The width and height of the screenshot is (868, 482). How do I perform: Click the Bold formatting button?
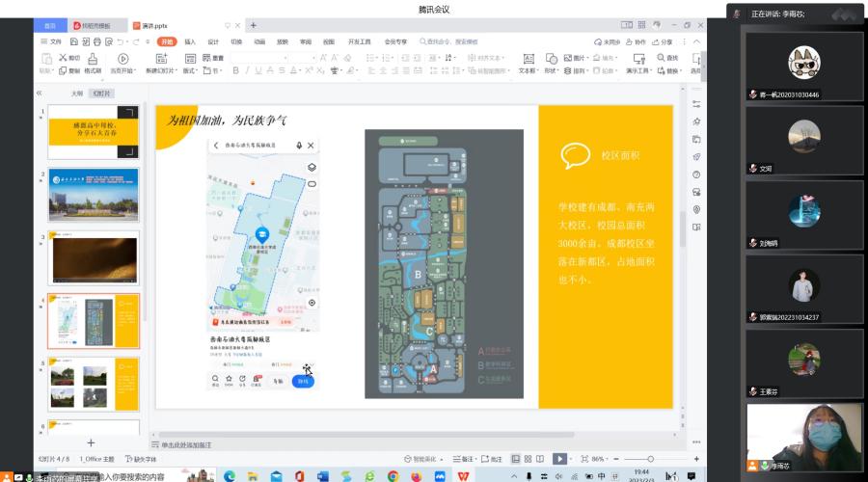[234, 70]
